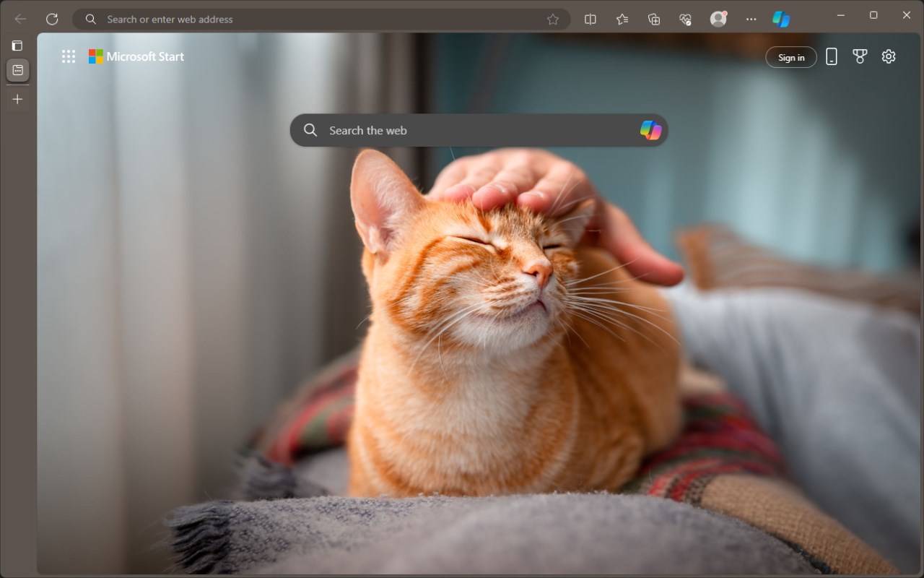Open the Favorites list icon
This screenshot has width=924, height=578.
point(622,20)
